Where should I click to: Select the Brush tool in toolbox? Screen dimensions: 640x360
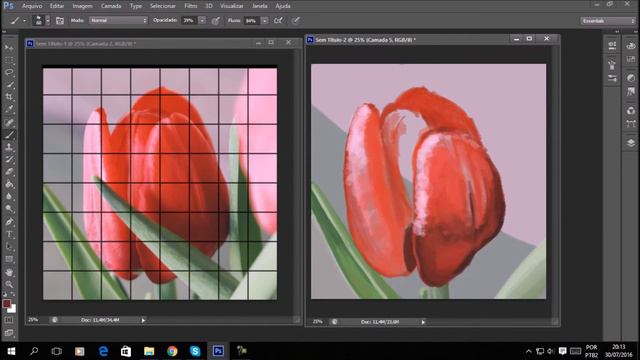tap(9, 135)
